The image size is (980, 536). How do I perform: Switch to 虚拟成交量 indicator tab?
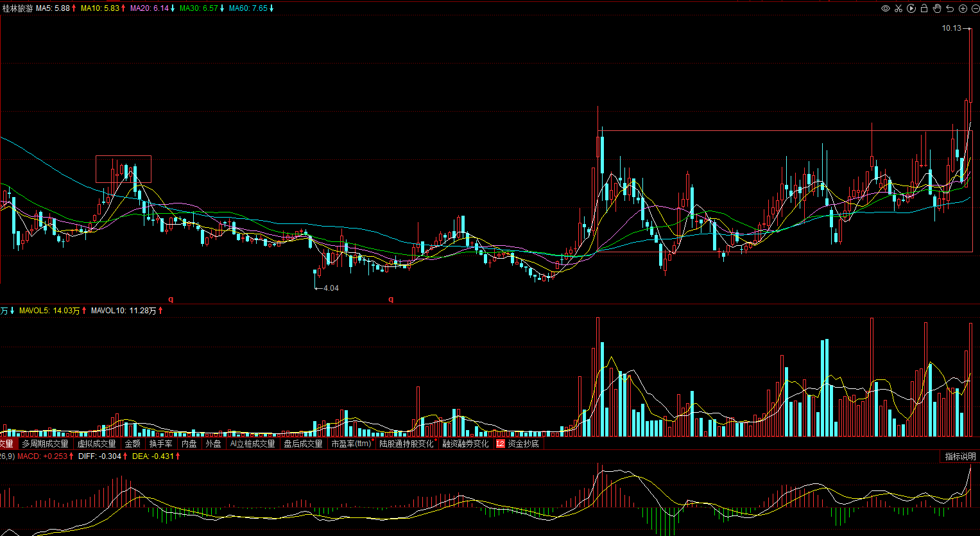click(97, 444)
